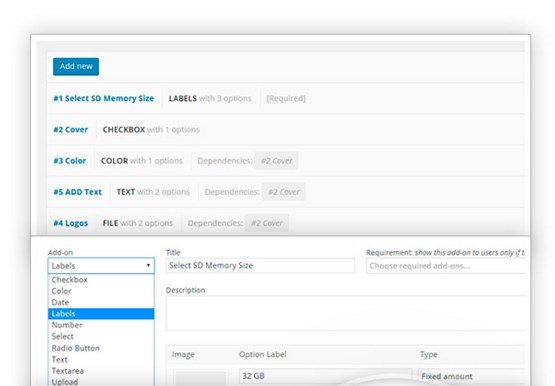Image resolution: width=555 pixels, height=386 pixels.
Task: Click into the Description text area
Action: coord(345,313)
